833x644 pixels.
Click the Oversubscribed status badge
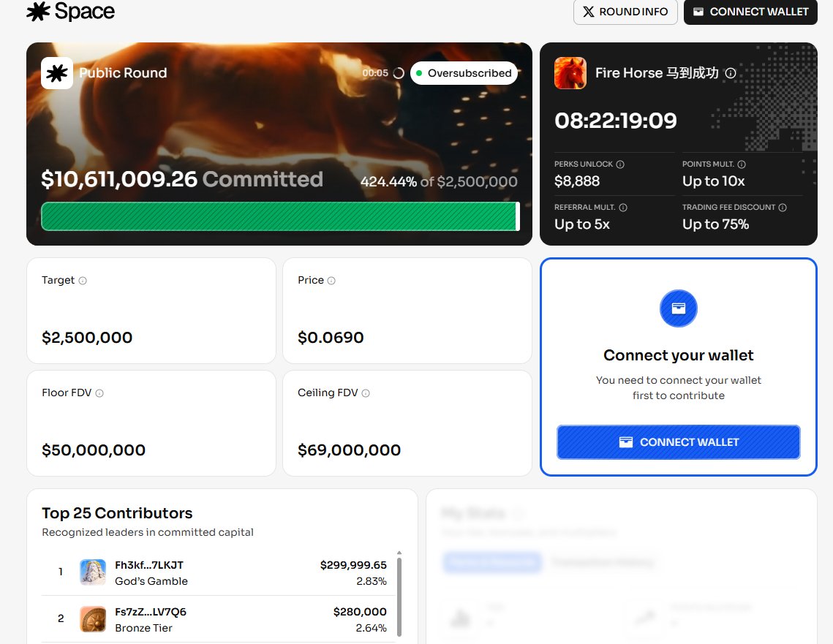[464, 73]
